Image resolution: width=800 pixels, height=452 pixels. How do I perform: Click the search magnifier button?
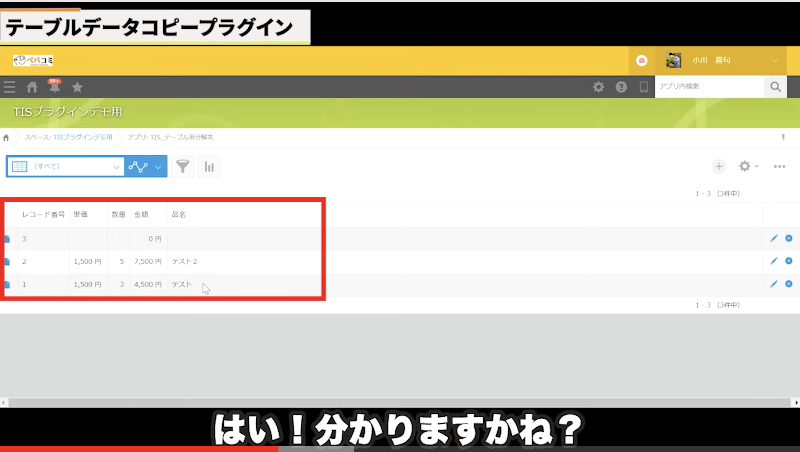pyautogui.click(x=776, y=87)
